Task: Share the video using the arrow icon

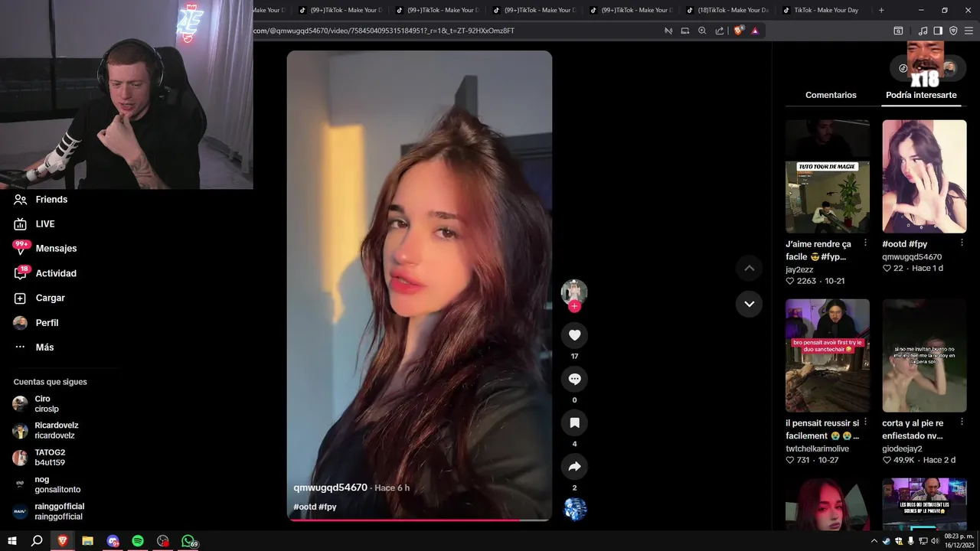Action: [x=574, y=466]
